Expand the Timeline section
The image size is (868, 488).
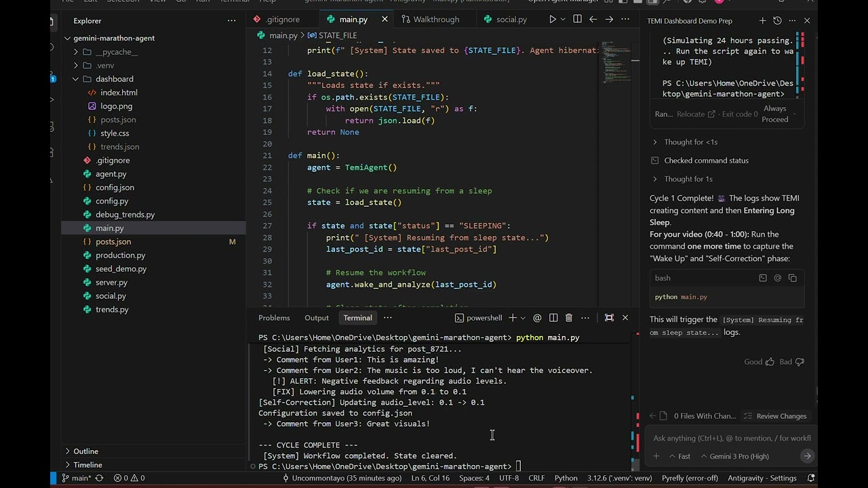tap(87, 465)
